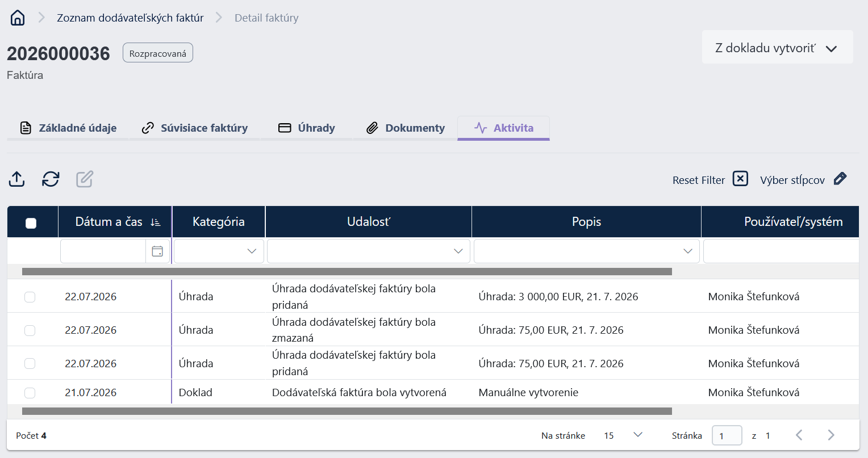Toggle select-all checkbox in table header
Screen dimensions: 868x458
coord(31,223)
